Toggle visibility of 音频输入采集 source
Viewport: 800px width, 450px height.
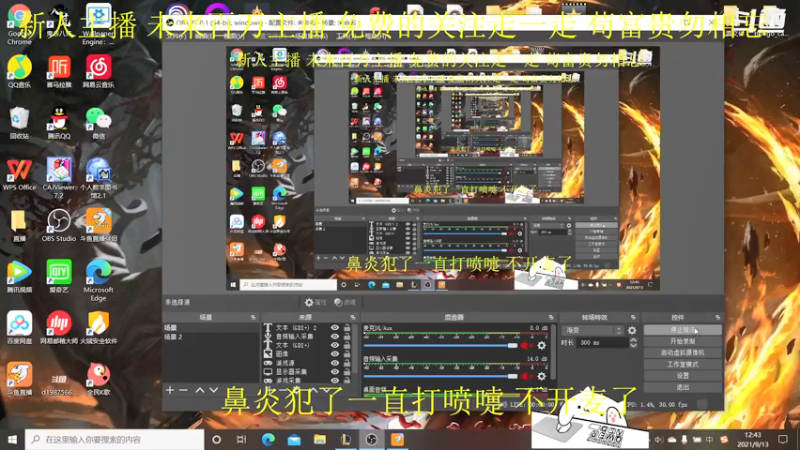[x=335, y=337]
